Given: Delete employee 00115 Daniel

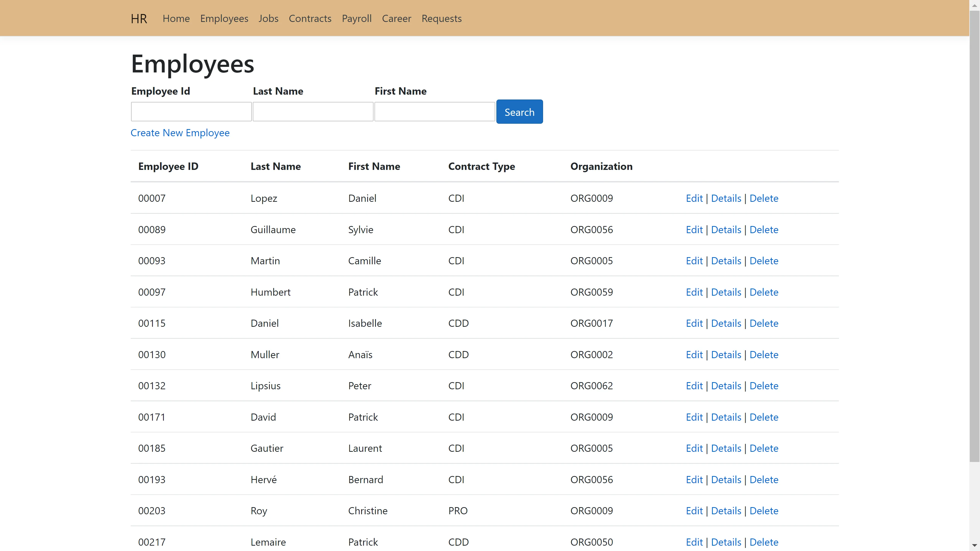Looking at the screenshot, I should pos(764,323).
